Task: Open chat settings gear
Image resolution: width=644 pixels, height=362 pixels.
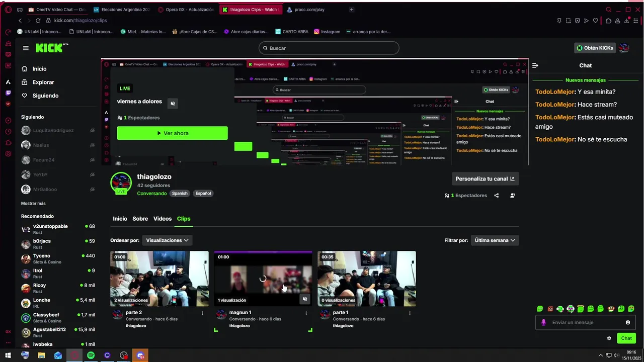Action: click(x=609, y=338)
